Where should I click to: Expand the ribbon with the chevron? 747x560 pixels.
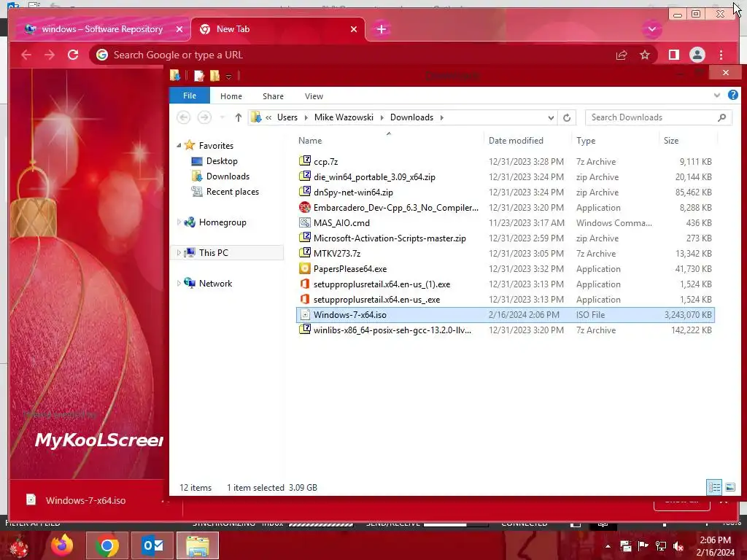click(x=716, y=96)
